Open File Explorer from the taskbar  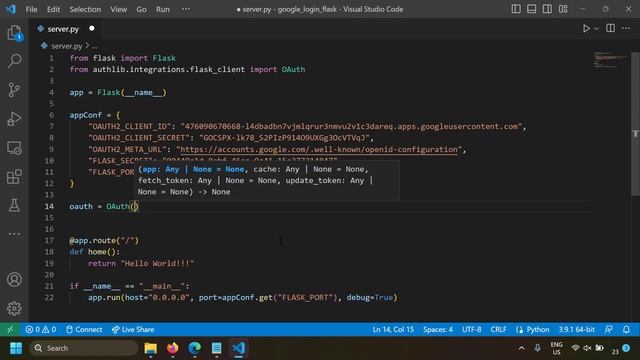pos(151,348)
